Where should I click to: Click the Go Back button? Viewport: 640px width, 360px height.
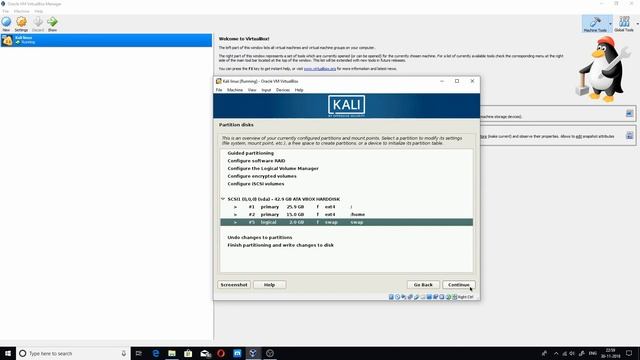point(423,284)
